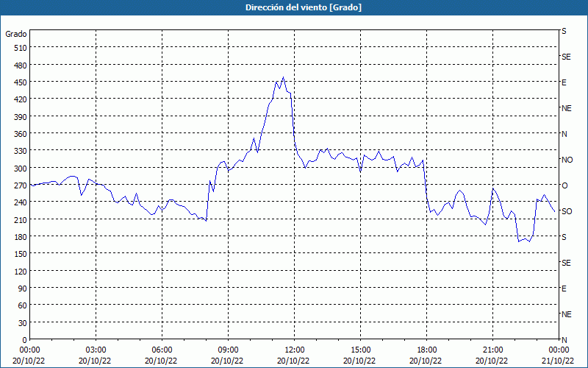Select the 180 value on the degree axis

[x=21, y=237]
